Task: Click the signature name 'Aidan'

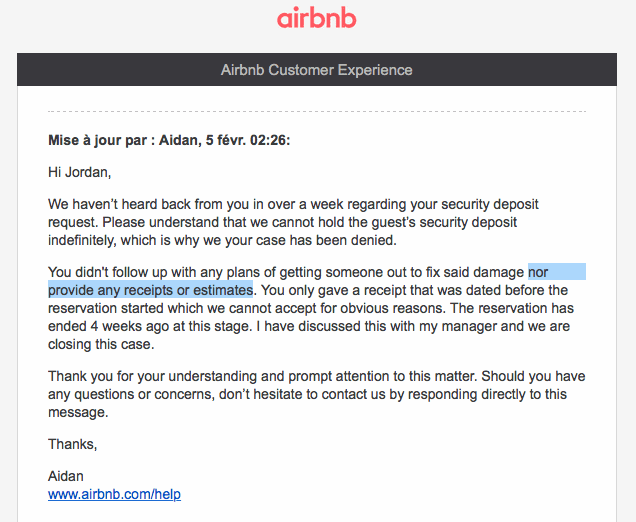Action: 66,476
